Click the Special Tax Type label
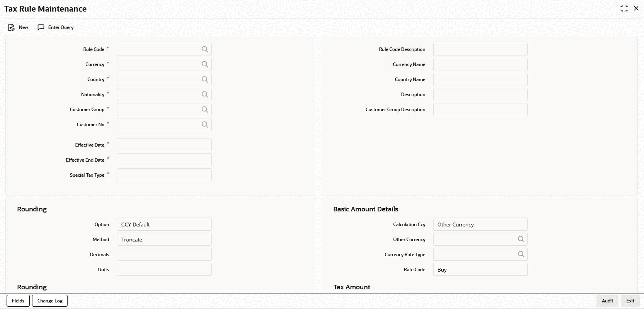Screen dimensions: 644x309 tap(87, 175)
